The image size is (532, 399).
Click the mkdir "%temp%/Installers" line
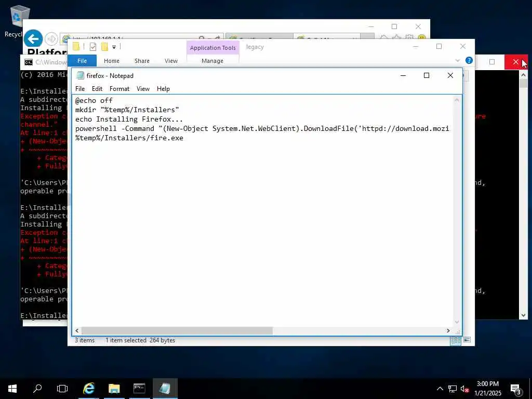click(127, 110)
